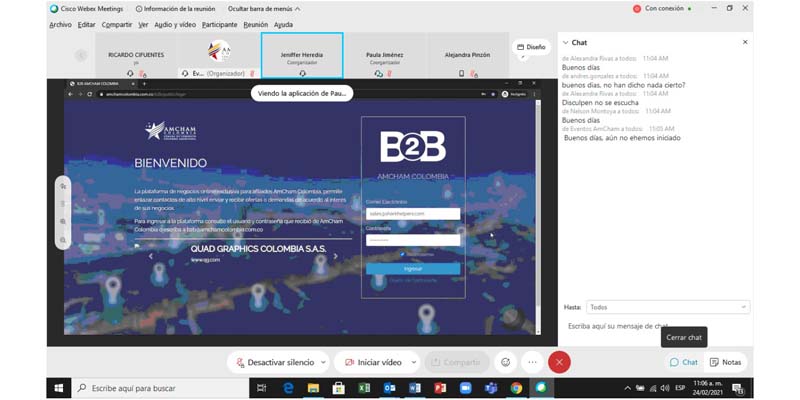The image size is (800, 400).
Task: Toggle Desactivar silencio microphone button
Action: pyautogui.click(x=274, y=362)
